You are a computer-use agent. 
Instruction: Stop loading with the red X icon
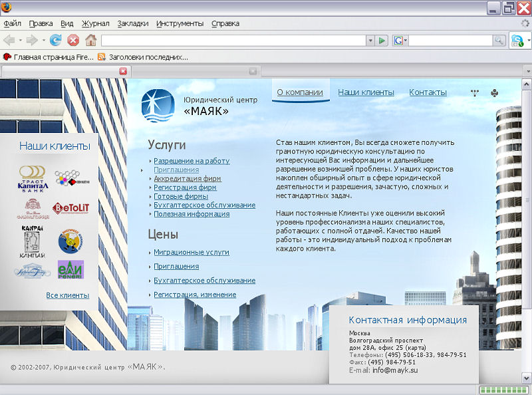pos(73,41)
